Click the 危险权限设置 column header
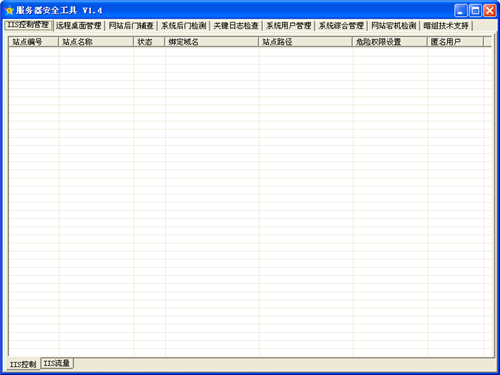The height and width of the screenshot is (375, 500). 390,42
